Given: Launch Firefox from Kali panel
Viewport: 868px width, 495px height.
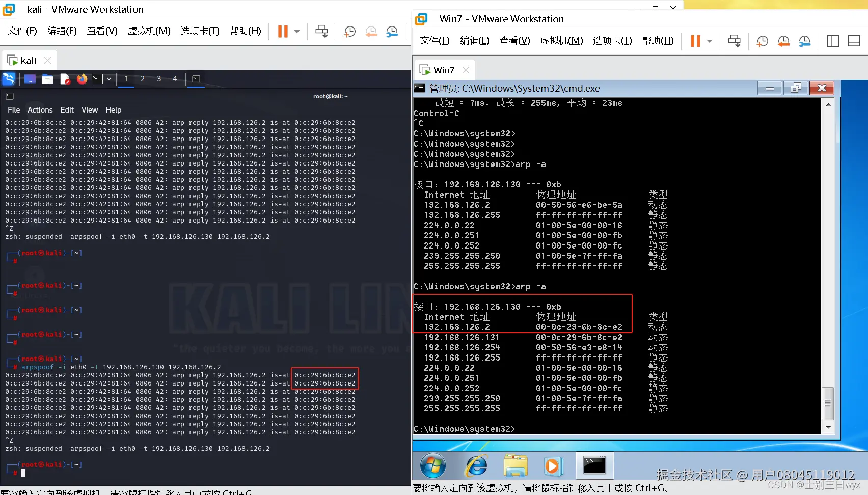Looking at the screenshot, I should pyautogui.click(x=82, y=79).
